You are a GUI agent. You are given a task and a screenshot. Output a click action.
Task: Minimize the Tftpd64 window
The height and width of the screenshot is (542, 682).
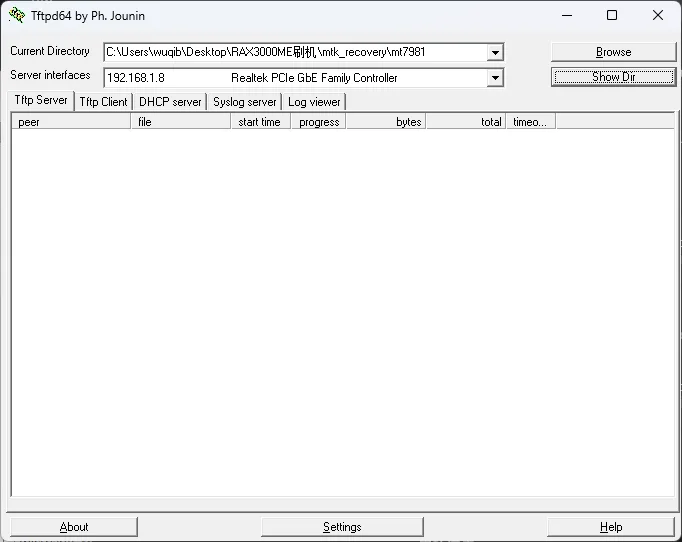567,16
